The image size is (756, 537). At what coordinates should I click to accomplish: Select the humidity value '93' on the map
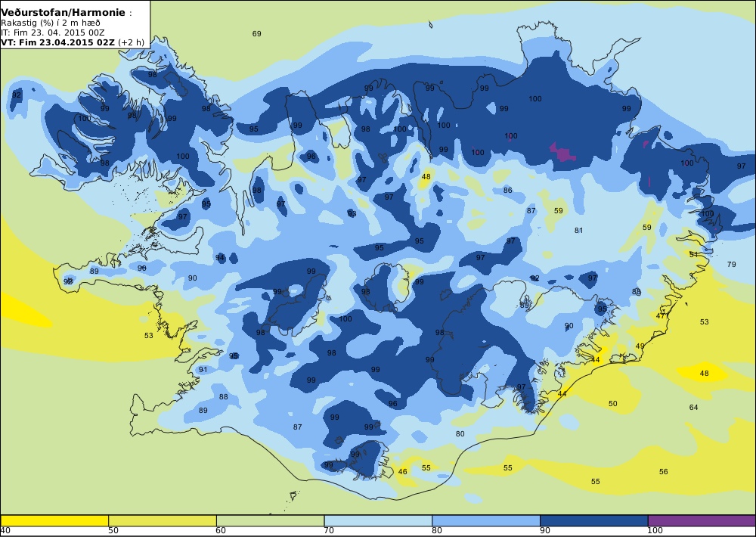352,214
